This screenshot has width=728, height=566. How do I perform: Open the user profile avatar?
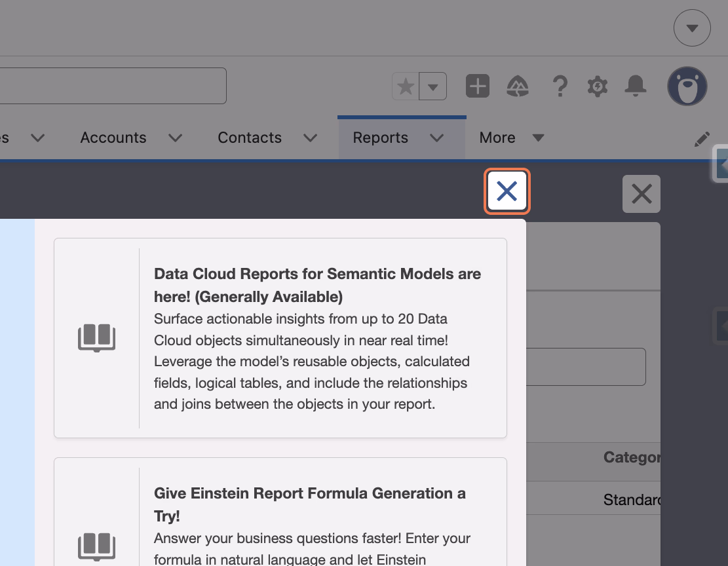point(687,86)
